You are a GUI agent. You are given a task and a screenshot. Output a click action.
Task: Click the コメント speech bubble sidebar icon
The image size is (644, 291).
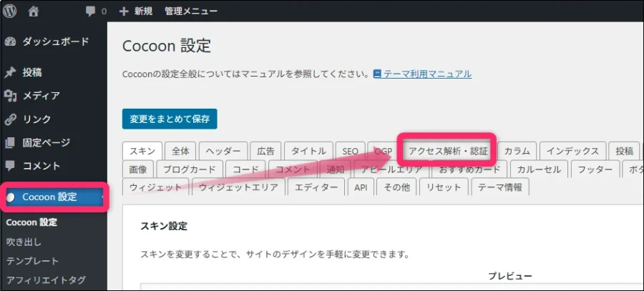tap(10, 166)
